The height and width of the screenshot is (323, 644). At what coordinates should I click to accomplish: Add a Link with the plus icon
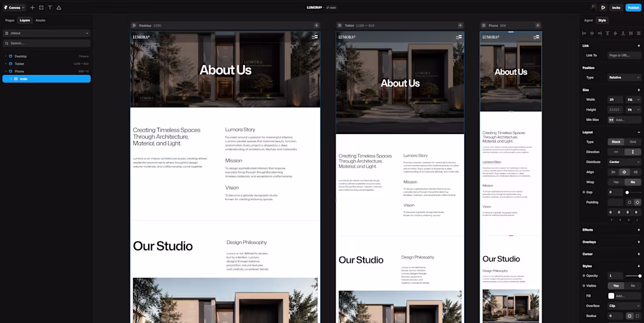tap(639, 46)
